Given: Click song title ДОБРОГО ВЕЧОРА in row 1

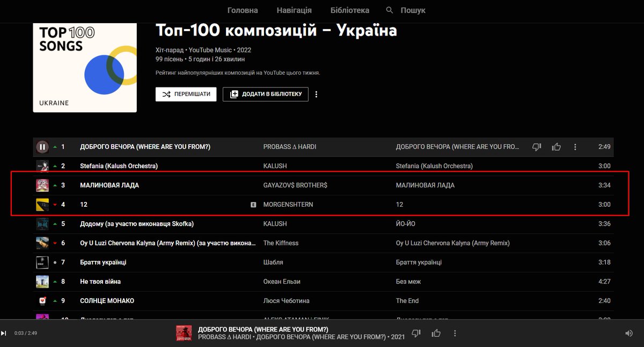Looking at the screenshot, I should coord(145,147).
